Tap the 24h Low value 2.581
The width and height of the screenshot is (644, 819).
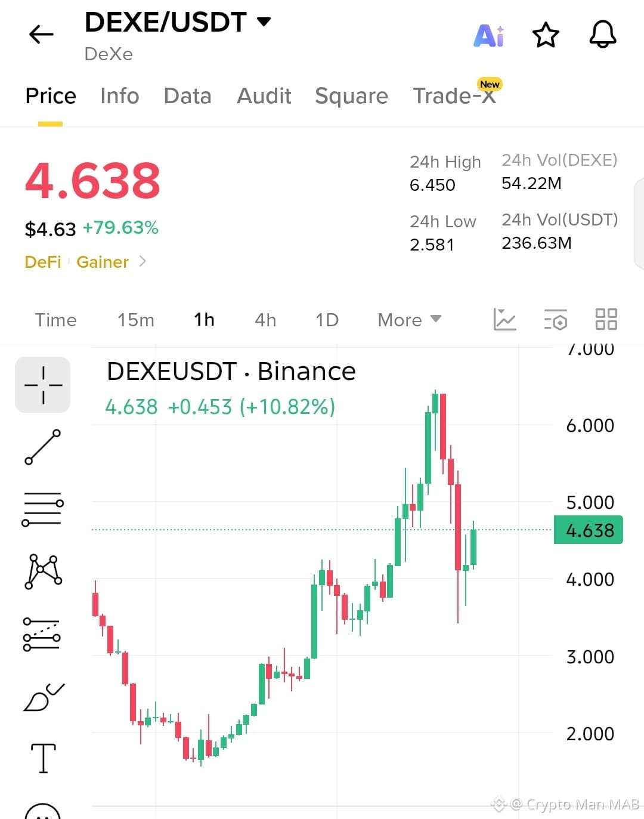pyautogui.click(x=432, y=245)
